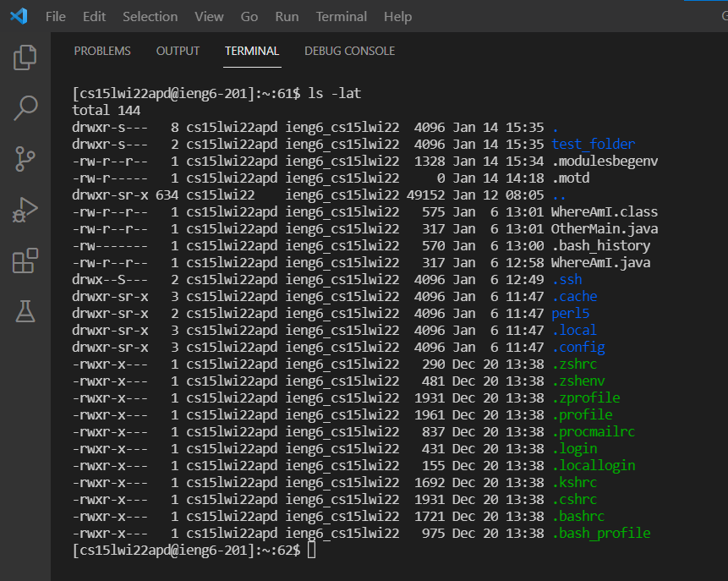Open the Extensions icon

(x=25, y=260)
